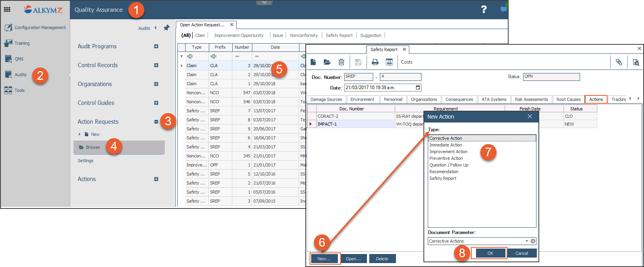Delete document using the trash icon
644x267 pixels.
pyautogui.click(x=341, y=62)
